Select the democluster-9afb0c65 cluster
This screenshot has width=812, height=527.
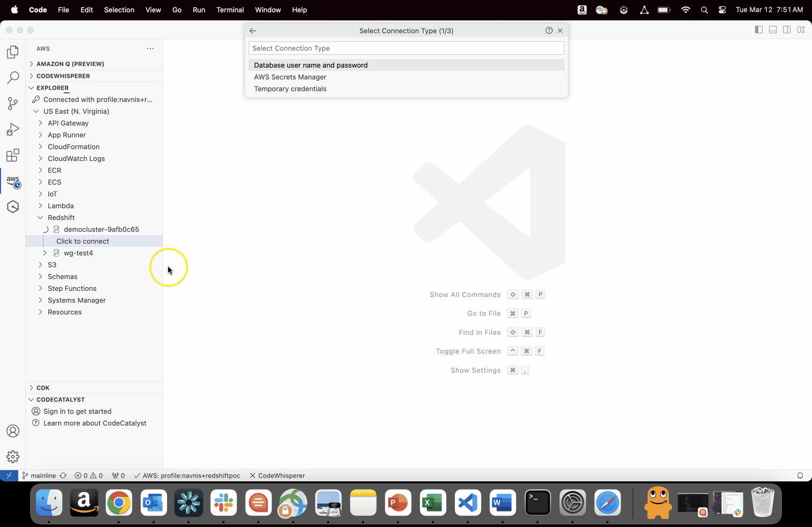pos(94,229)
